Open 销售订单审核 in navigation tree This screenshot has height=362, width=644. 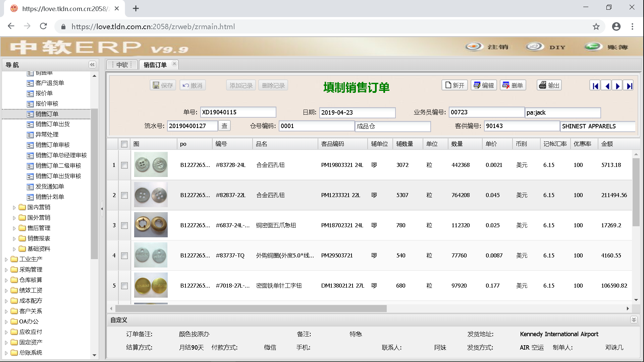point(53,145)
